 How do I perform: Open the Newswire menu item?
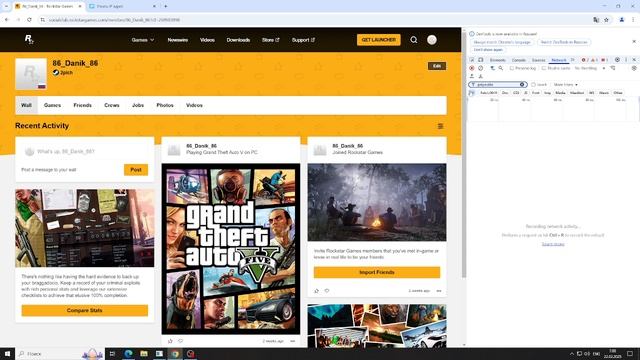178,40
